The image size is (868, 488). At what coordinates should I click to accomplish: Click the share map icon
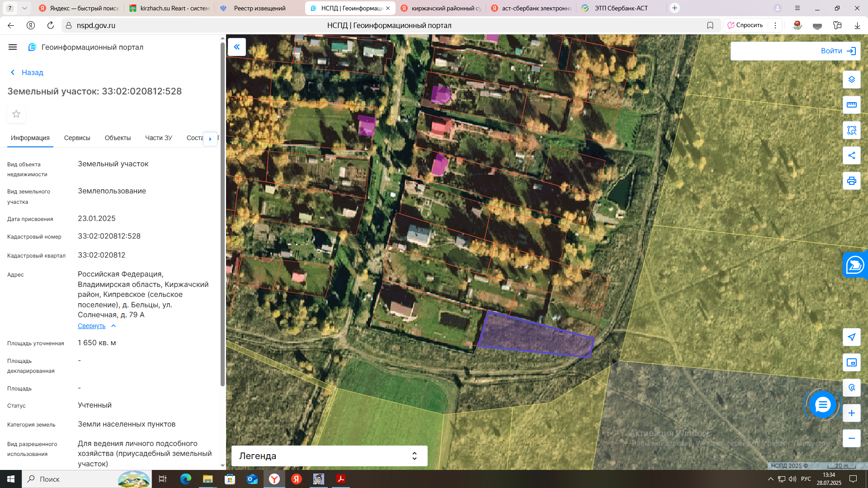click(x=851, y=155)
